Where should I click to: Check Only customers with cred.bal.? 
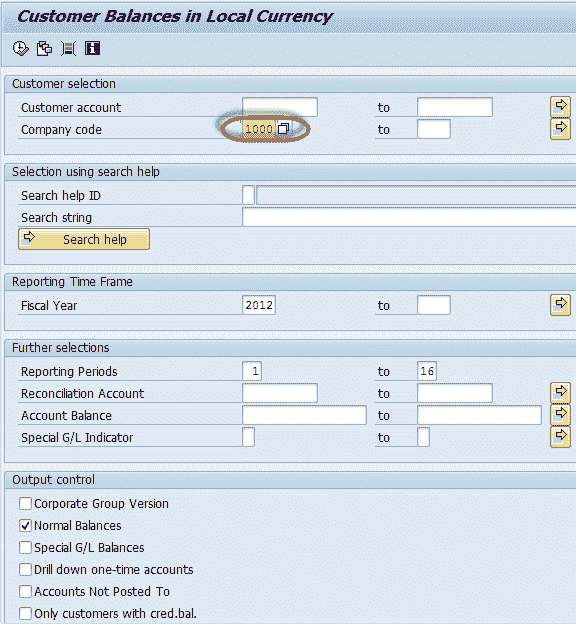click(25, 613)
